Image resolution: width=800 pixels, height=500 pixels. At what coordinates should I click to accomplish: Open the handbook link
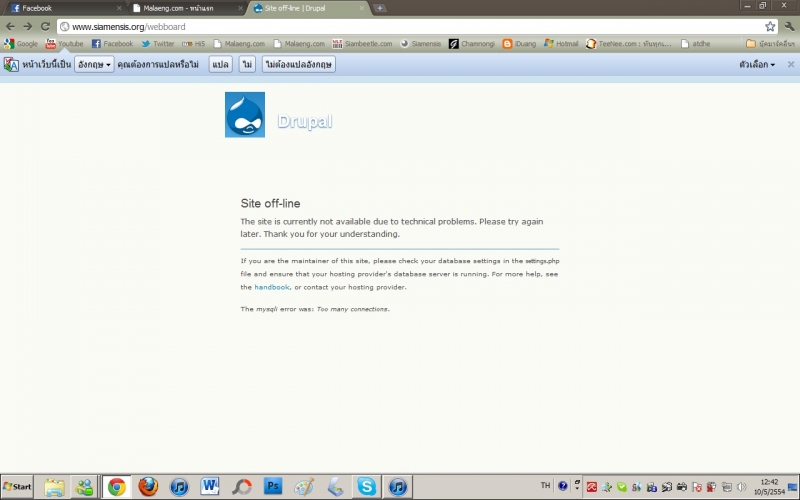point(272,287)
